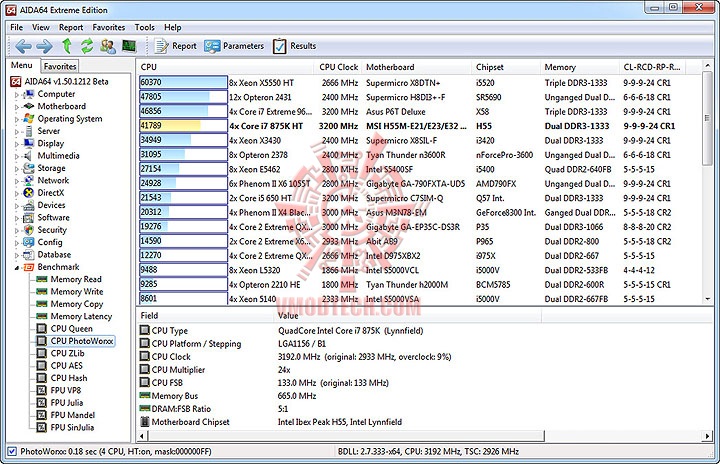This screenshot has width=720, height=464.
Task: Click the green Up arrow icon
Action: 67,46
